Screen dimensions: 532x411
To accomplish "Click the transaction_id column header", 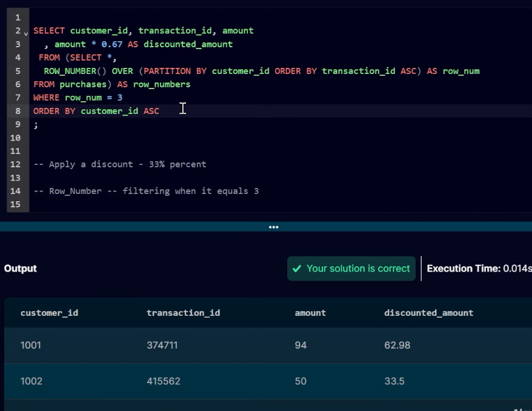I will (x=183, y=313).
